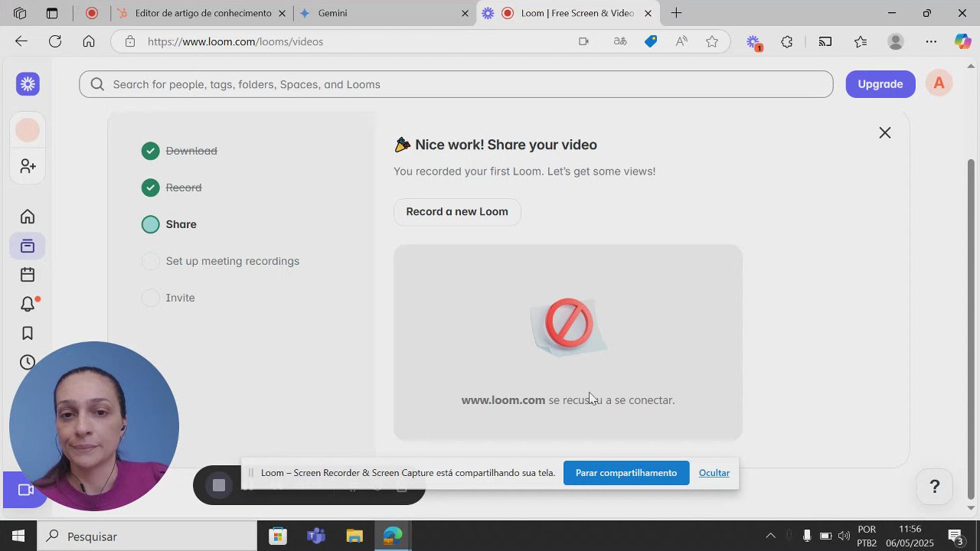
Task: Open the Extensions puzzle icon
Action: pyautogui.click(x=787, y=41)
